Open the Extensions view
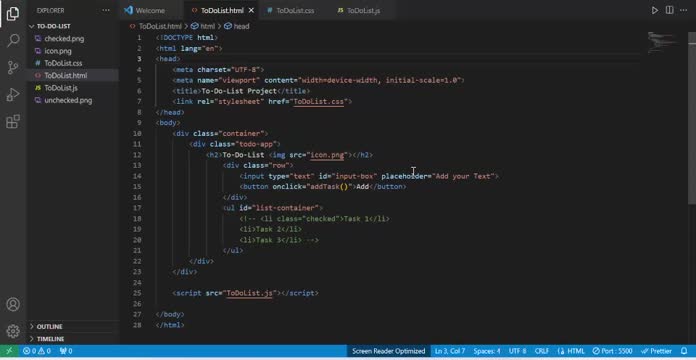Viewport: 696px width, 360px height. point(13,121)
